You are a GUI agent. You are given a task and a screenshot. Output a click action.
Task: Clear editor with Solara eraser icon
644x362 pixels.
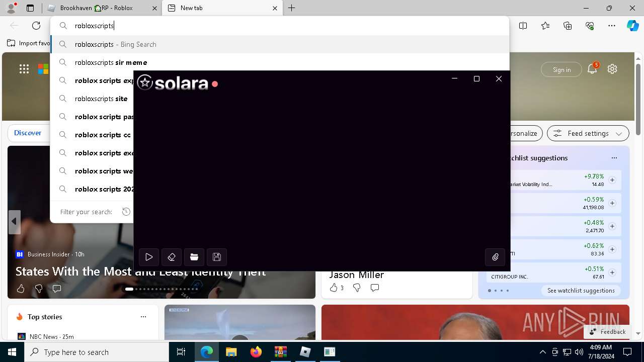pos(172,257)
